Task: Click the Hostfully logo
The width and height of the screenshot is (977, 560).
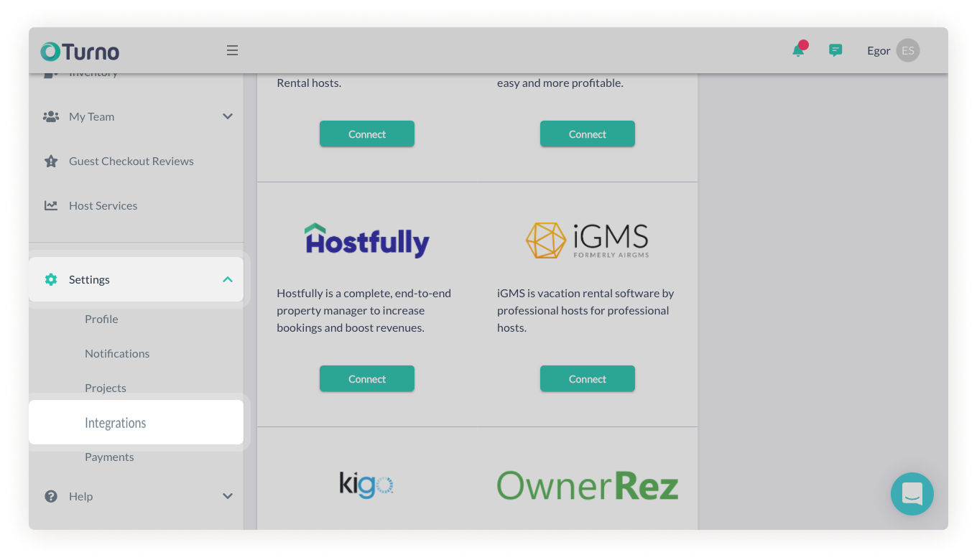Action: (x=367, y=241)
